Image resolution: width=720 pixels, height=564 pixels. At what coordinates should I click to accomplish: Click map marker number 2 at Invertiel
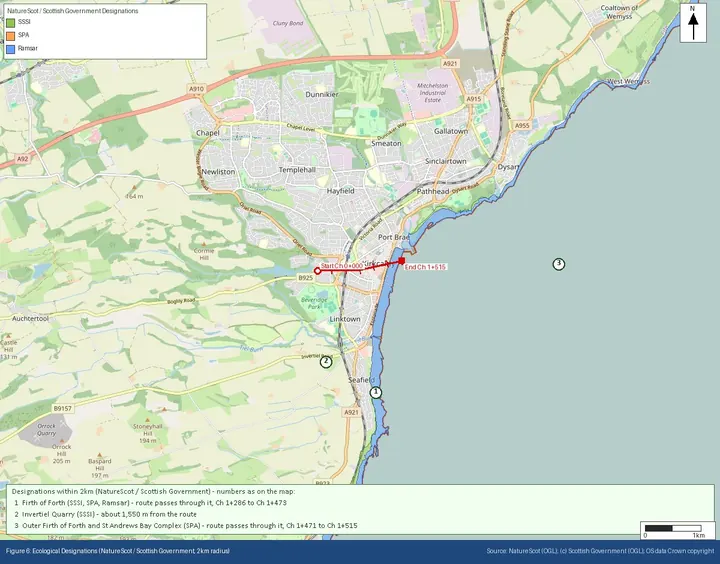pyautogui.click(x=326, y=361)
